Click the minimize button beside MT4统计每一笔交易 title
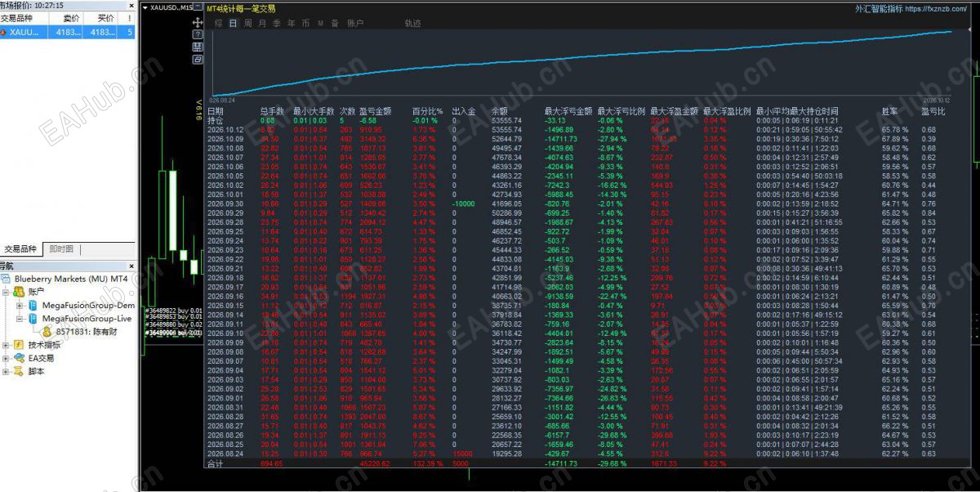 [x=198, y=7]
